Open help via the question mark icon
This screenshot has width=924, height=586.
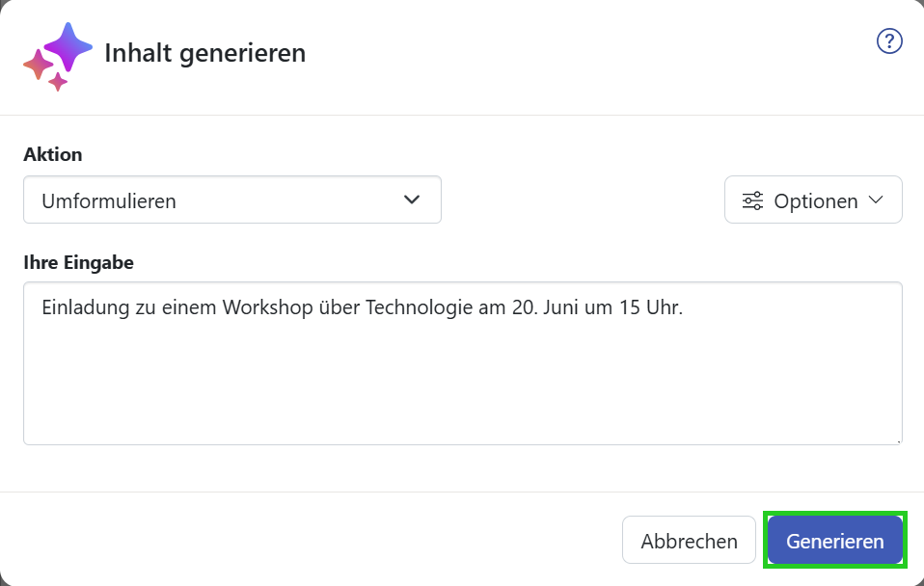coord(889,41)
